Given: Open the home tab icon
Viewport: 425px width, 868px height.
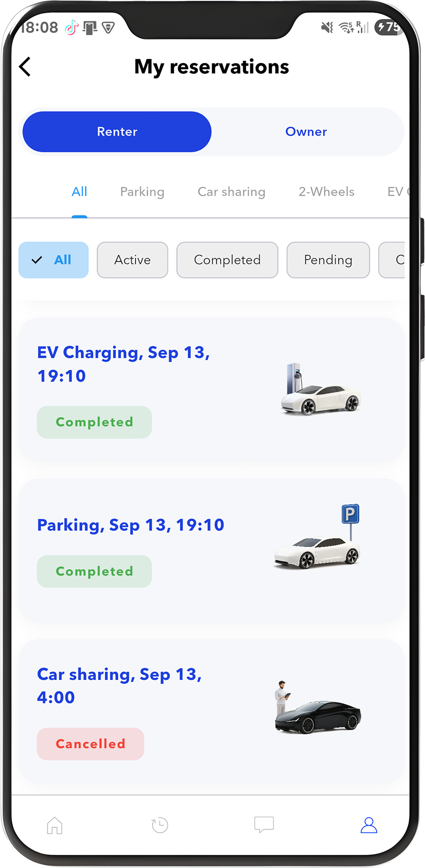Looking at the screenshot, I should (55, 825).
